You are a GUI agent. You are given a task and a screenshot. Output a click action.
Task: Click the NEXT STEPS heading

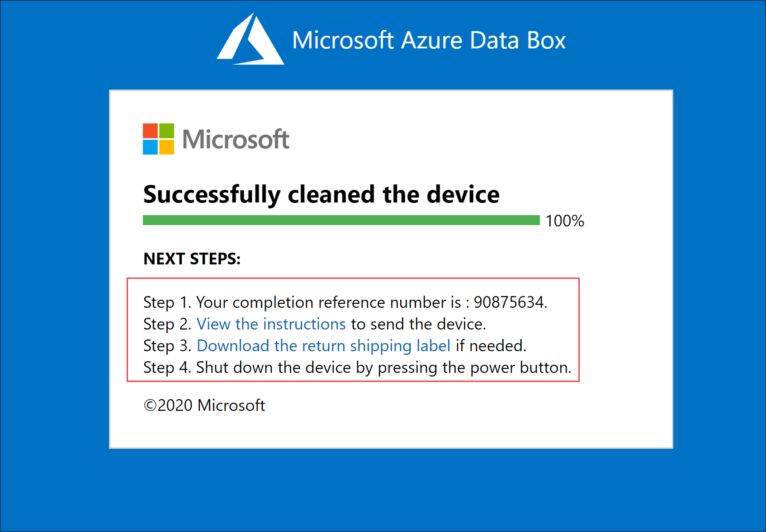(x=192, y=259)
